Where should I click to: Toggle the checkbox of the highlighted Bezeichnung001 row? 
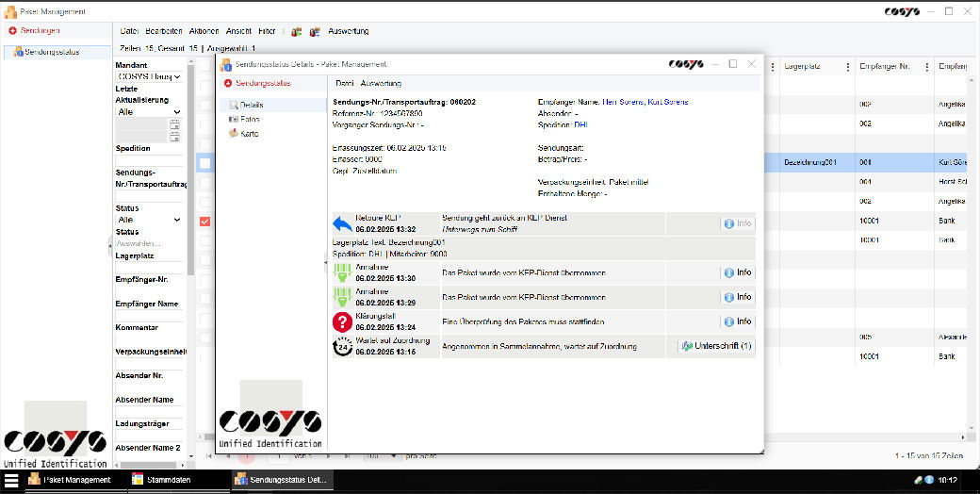(205, 163)
